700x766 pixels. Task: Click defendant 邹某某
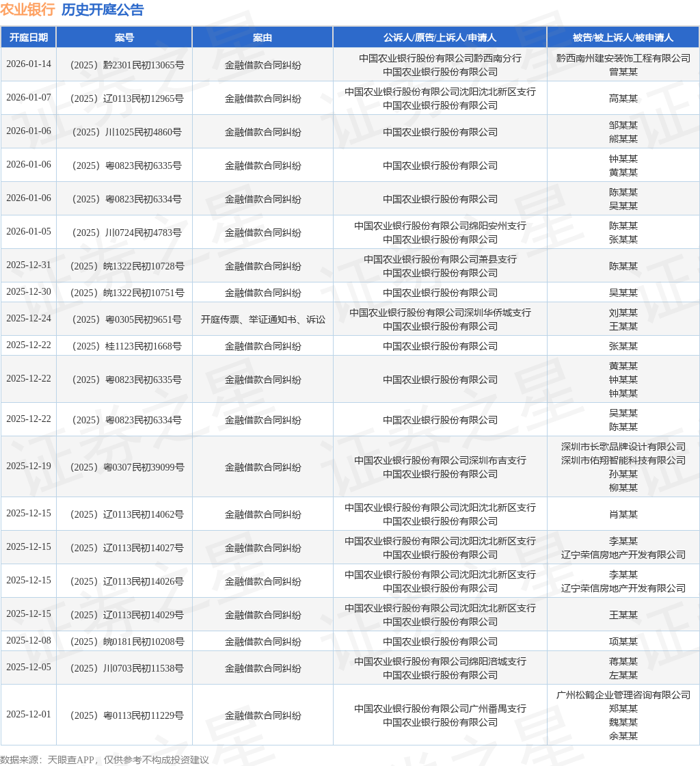623,125
